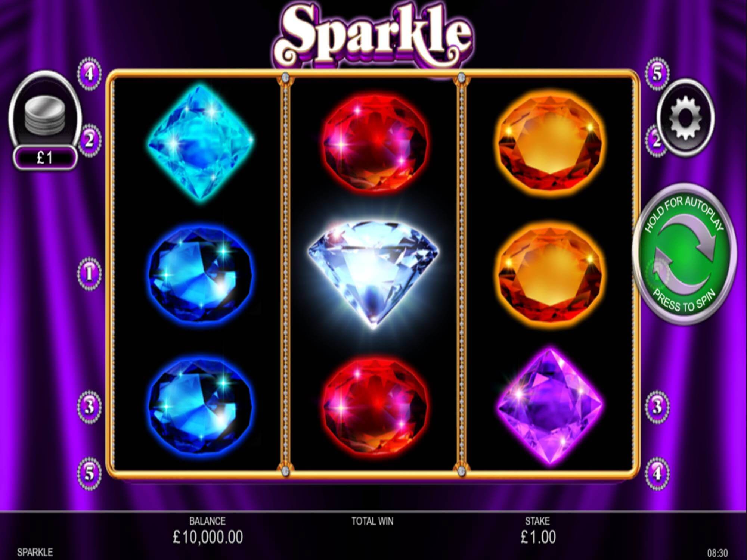747x560 pixels.
Task: Click payline 5 marker on right side
Action: click(657, 74)
